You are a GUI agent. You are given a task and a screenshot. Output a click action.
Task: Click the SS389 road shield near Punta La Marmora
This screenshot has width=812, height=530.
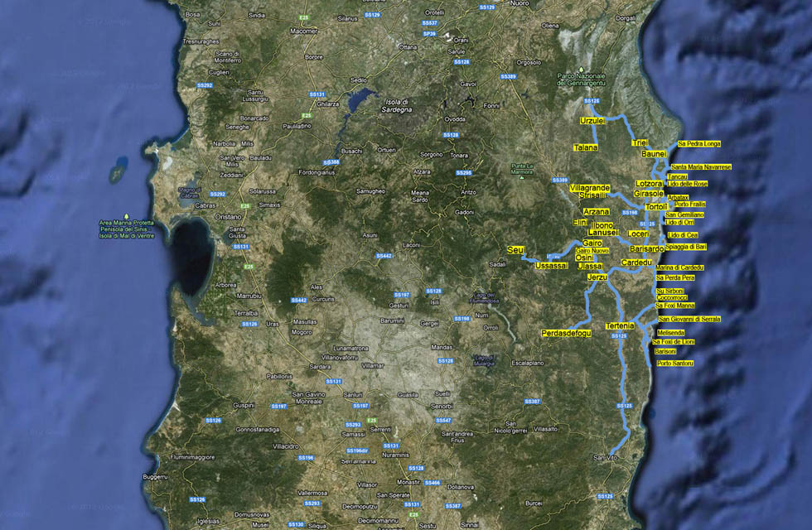tap(560, 180)
